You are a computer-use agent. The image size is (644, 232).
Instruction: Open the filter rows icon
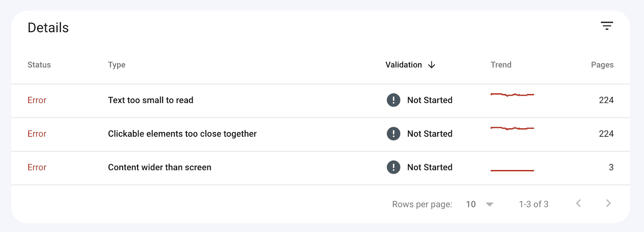pos(607,26)
